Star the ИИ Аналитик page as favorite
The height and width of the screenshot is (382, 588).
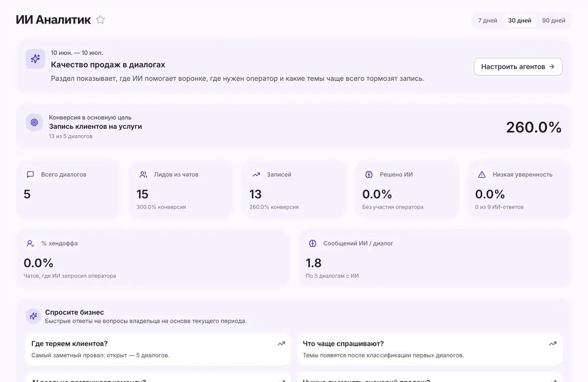100,20
